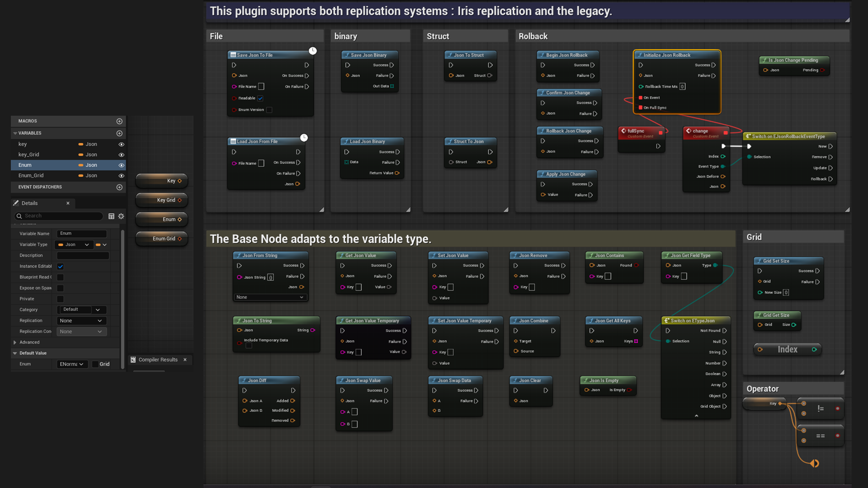Open property matrix grid icon in Details
Viewport: 868px width, 488px height.
pyautogui.click(x=111, y=216)
